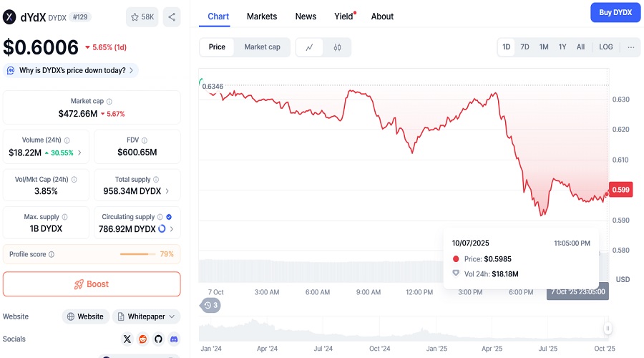Open the Markets tab

(262, 16)
